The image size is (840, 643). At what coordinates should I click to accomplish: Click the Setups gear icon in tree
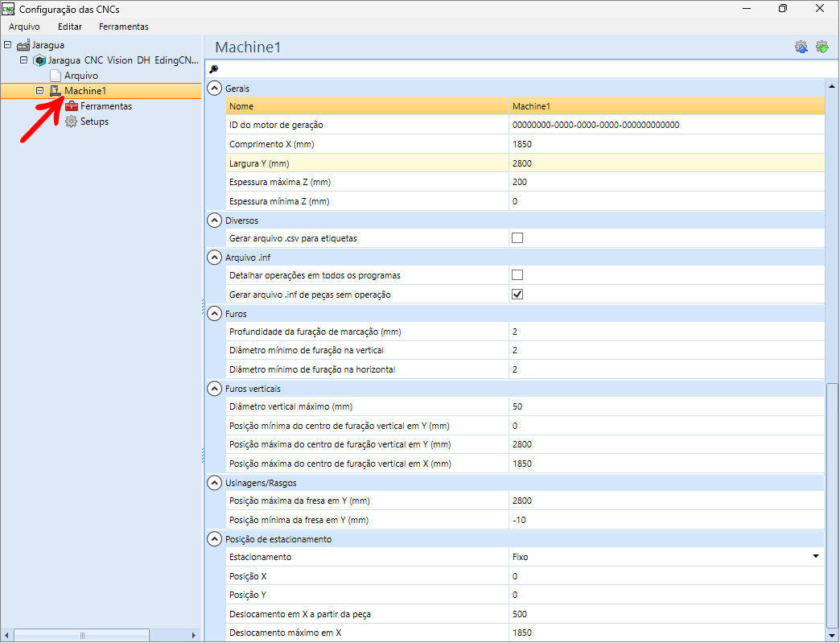click(72, 122)
